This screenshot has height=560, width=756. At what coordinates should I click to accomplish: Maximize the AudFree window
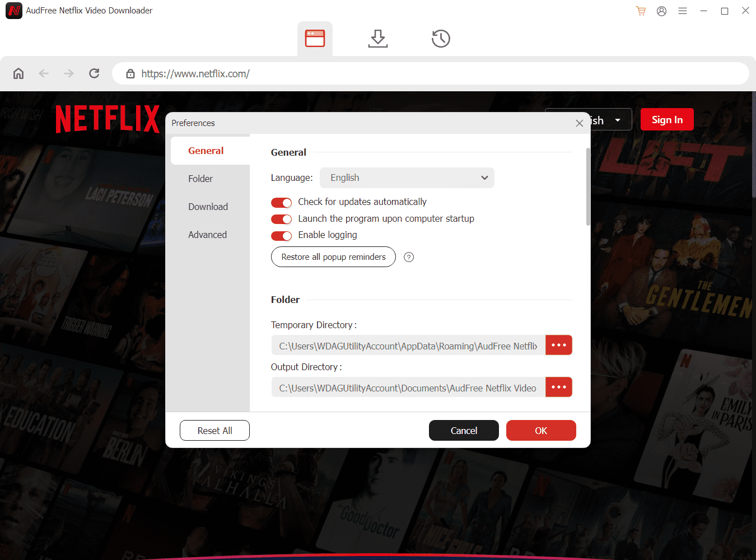click(x=725, y=11)
